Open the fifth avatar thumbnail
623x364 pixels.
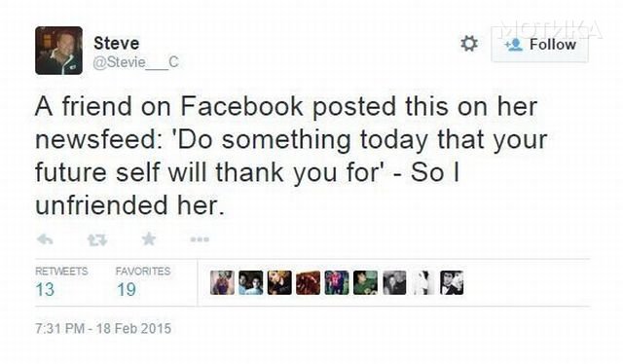point(337,282)
